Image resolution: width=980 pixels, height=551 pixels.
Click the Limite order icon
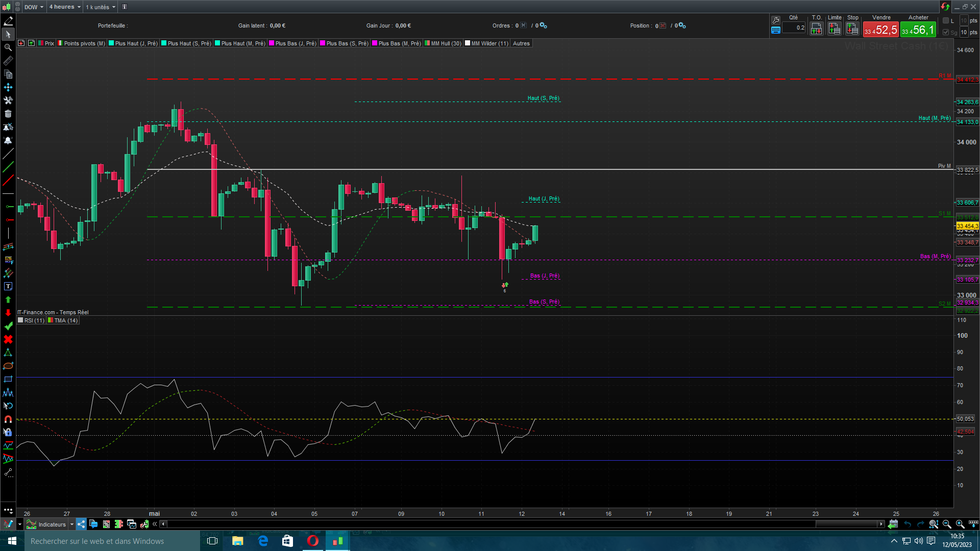point(834,29)
